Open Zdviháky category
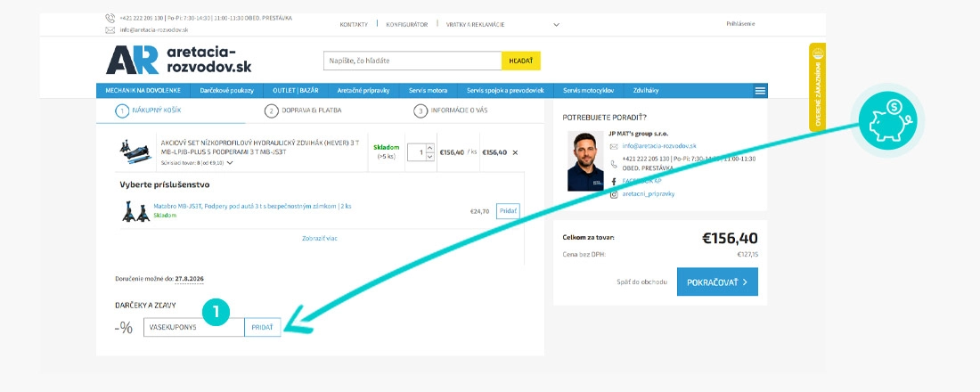The width and height of the screenshot is (980, 392). pyautogui.click(x=646, y=91)
